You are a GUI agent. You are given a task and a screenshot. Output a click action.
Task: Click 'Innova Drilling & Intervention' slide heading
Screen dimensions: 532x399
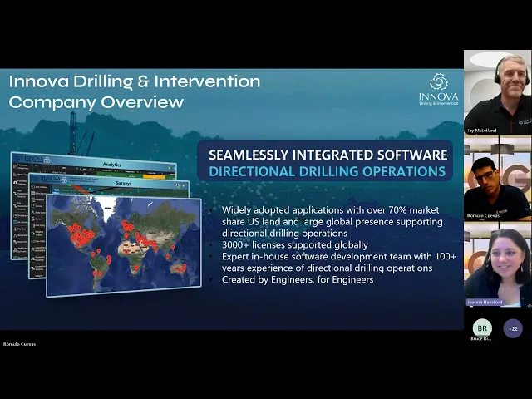coord(135,81)
